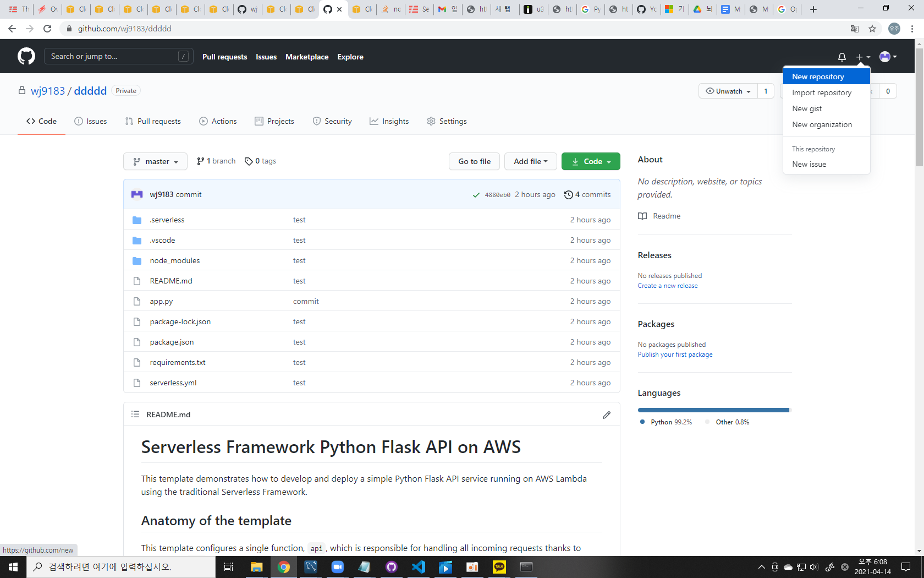Click Create a new release link

pyautogui.click(x=668, y=286)
